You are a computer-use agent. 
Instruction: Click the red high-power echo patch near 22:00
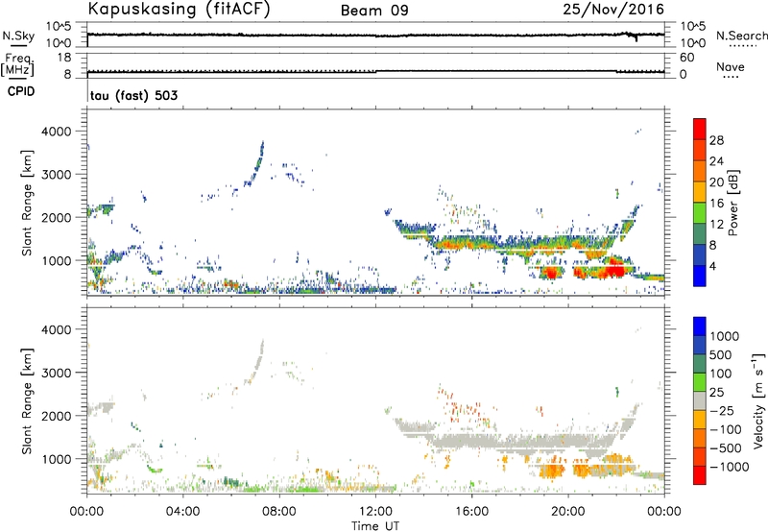614,270
